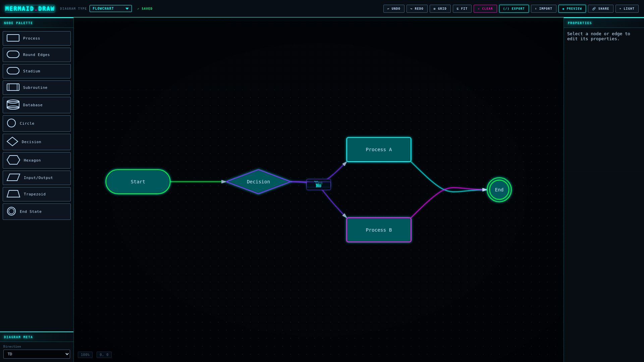This screenshot has height=362, width=644.
Task: Pick the Round Edges shape icon
Action: pos(13,55)
